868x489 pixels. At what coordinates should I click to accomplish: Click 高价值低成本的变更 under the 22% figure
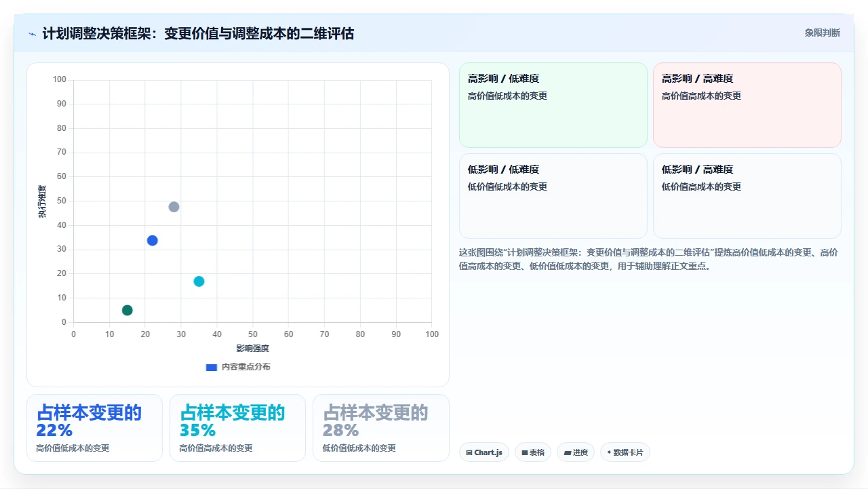pos(73,448)
